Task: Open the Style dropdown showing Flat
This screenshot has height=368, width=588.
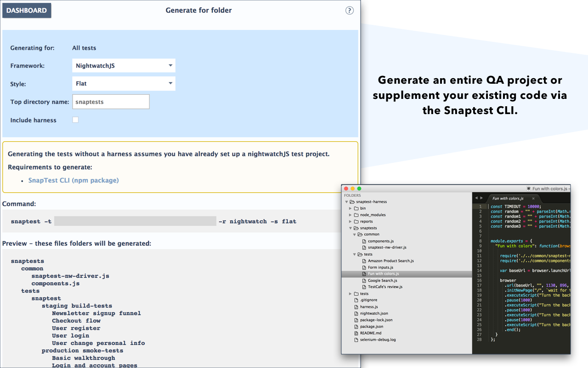Action: pyautogui.click(x=123, y=83)
